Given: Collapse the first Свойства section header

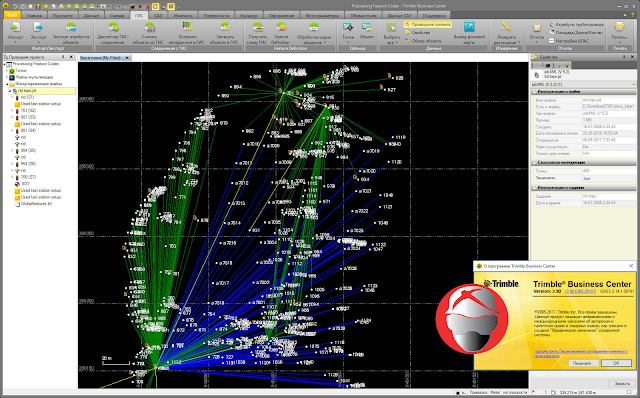Looking at the screenshot, I should coord(535,92).
